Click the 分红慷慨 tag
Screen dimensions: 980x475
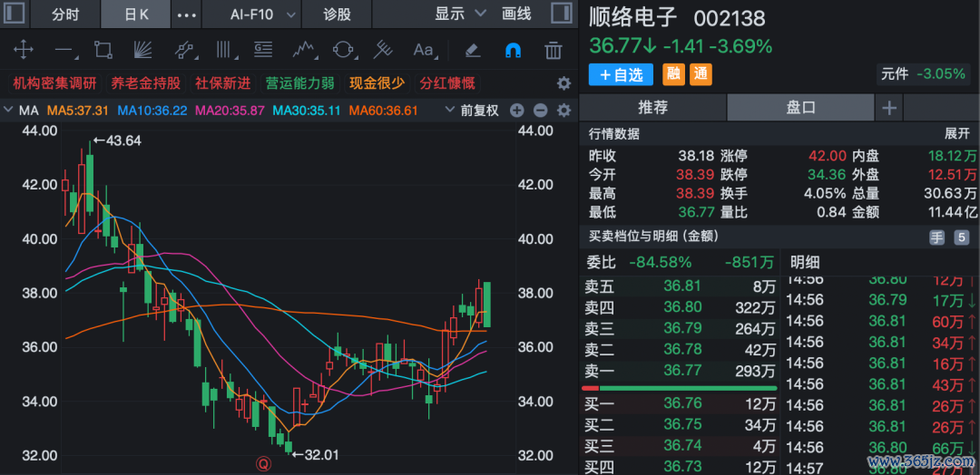447,83
